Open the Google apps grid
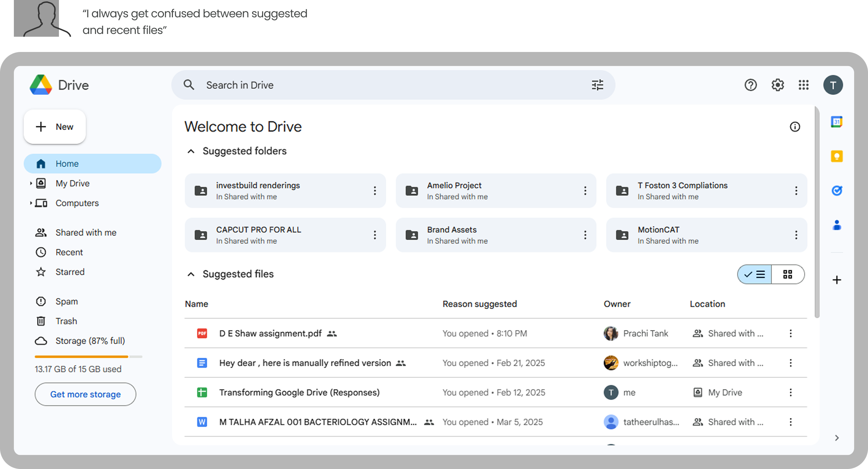Viewport: 868px width, 469px height. coord(804,85)
